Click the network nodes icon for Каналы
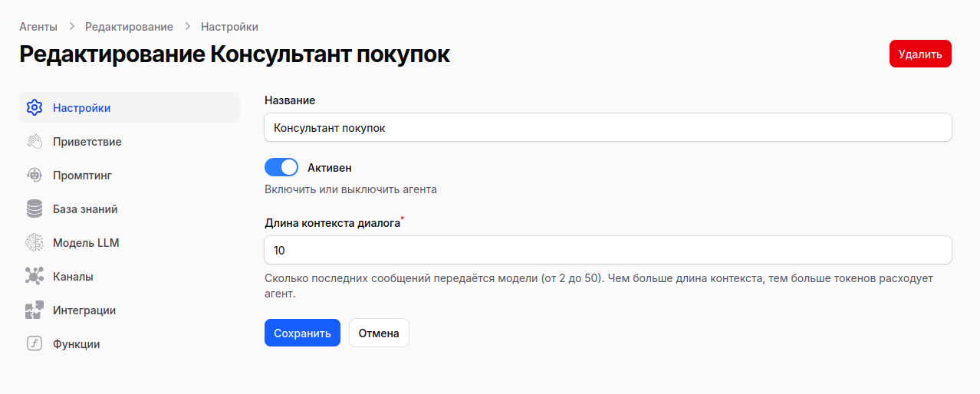This screenshot has width=980, height=394. [x=34, y=277]
